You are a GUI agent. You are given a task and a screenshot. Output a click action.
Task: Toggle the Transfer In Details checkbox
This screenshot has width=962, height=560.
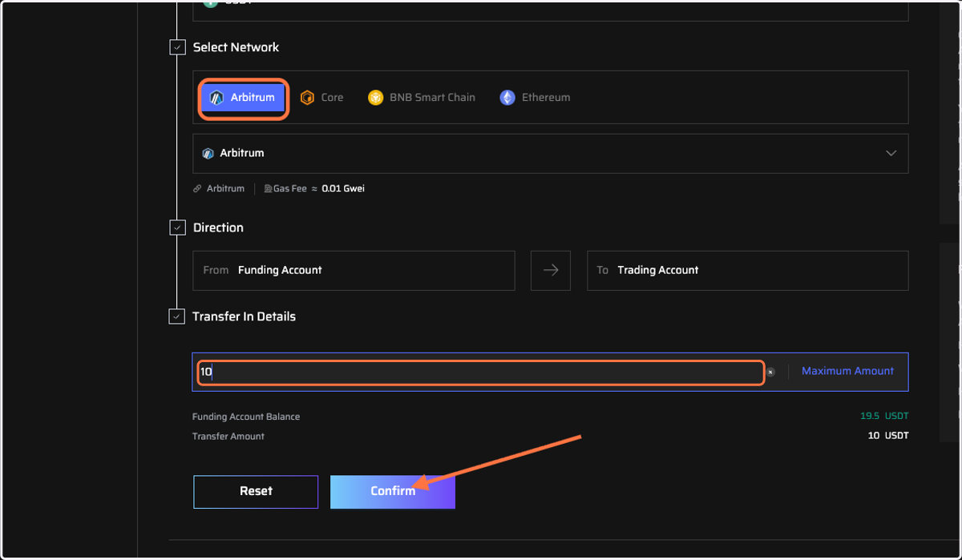coord(177,316)
